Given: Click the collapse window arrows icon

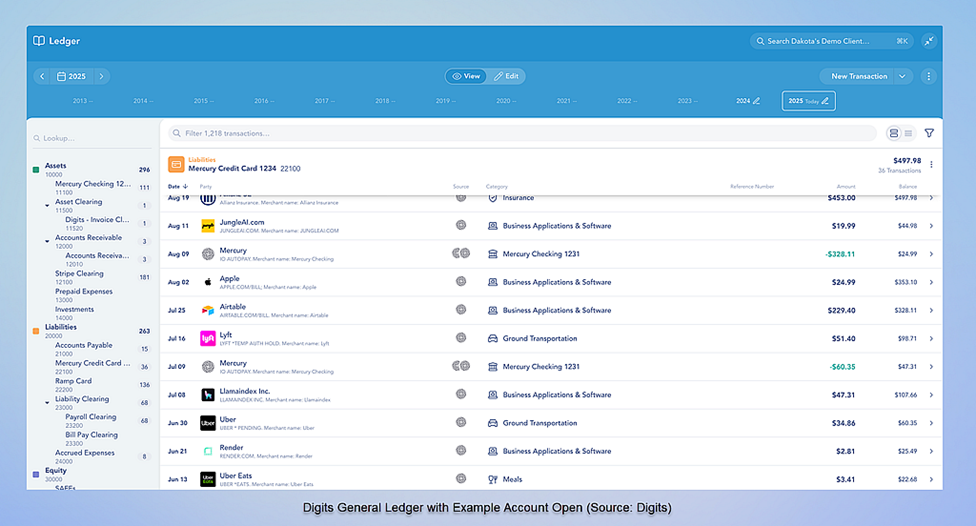Looking at the screenshot, I should click(x=929, y=41).
